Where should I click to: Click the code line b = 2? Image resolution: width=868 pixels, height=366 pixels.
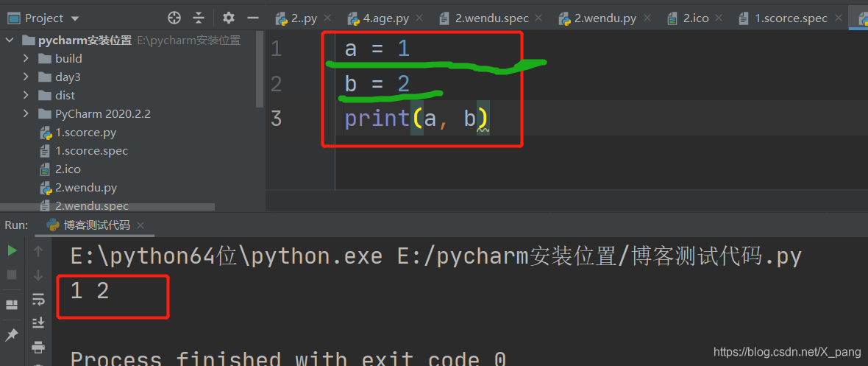pos(377,84)
